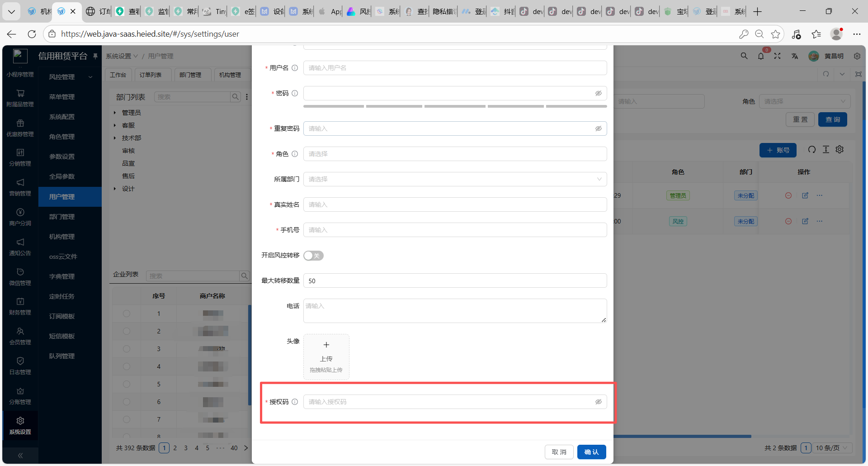
Task: Click the notification bell icon
Action: [761, 56]
